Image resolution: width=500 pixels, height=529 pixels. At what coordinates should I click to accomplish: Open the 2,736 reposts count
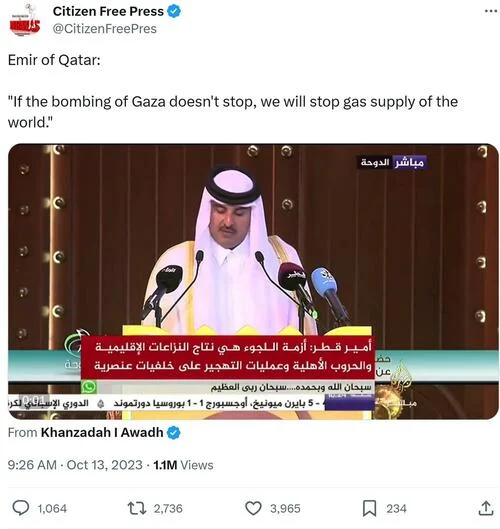coord(168,508)
